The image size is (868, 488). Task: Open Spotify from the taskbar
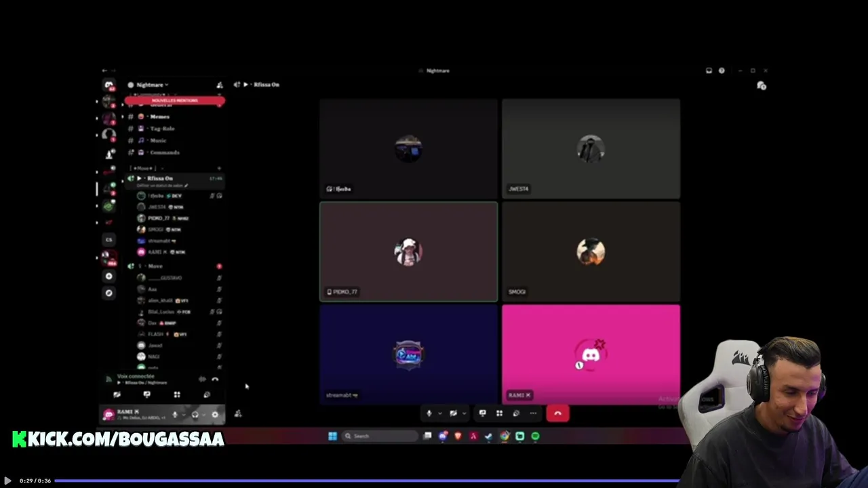[x=535, y=436]
